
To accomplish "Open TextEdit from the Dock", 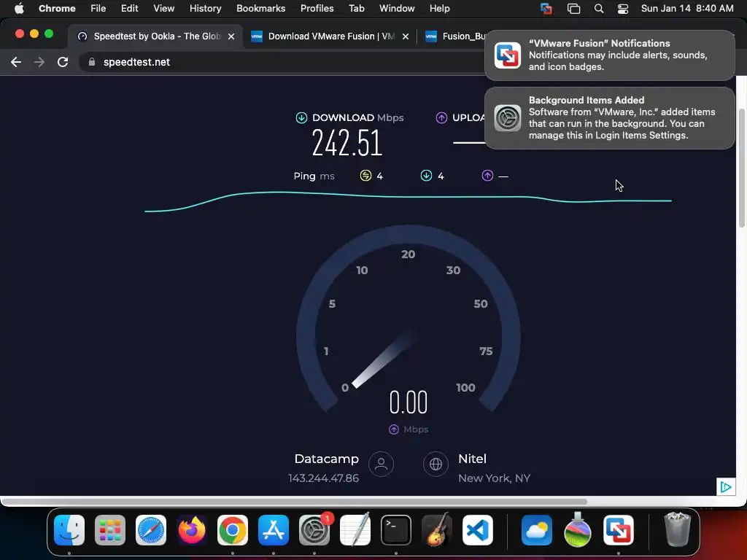I will pos(355,530).
